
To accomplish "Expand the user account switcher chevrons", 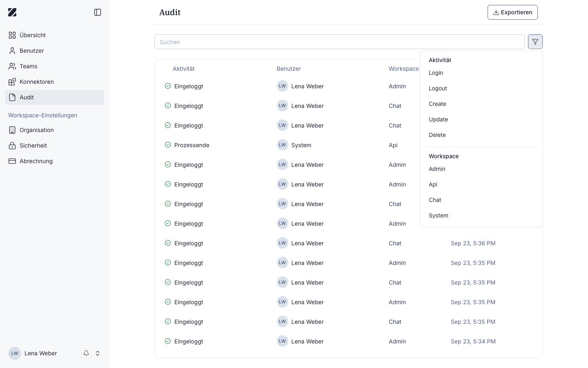I will (x=98, y=353).
